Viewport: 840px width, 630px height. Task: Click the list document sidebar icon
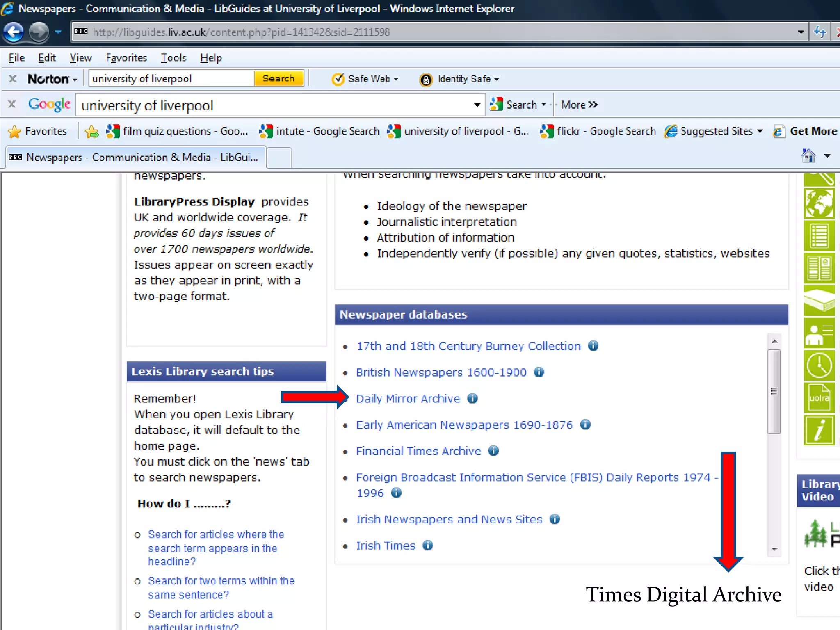819,236
